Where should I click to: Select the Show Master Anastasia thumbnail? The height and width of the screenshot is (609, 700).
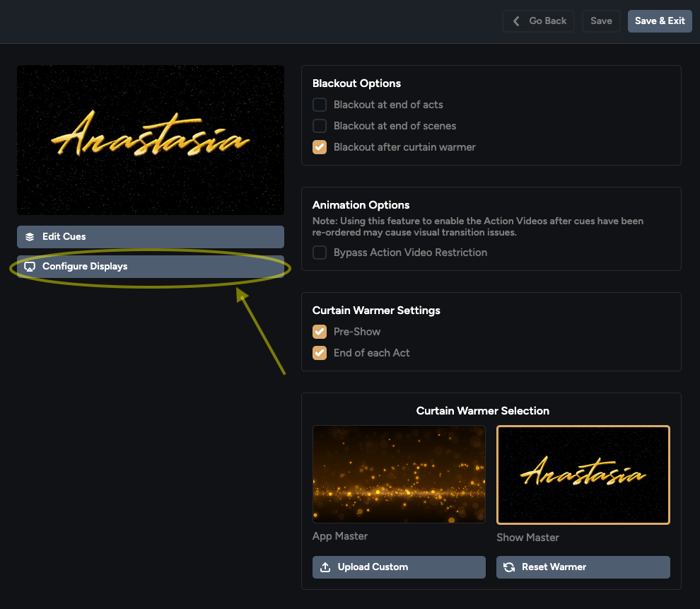[x=583, y=475]
